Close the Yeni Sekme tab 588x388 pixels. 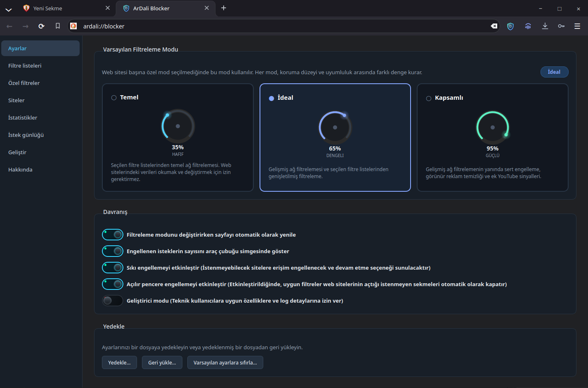(x=108, y=8)
